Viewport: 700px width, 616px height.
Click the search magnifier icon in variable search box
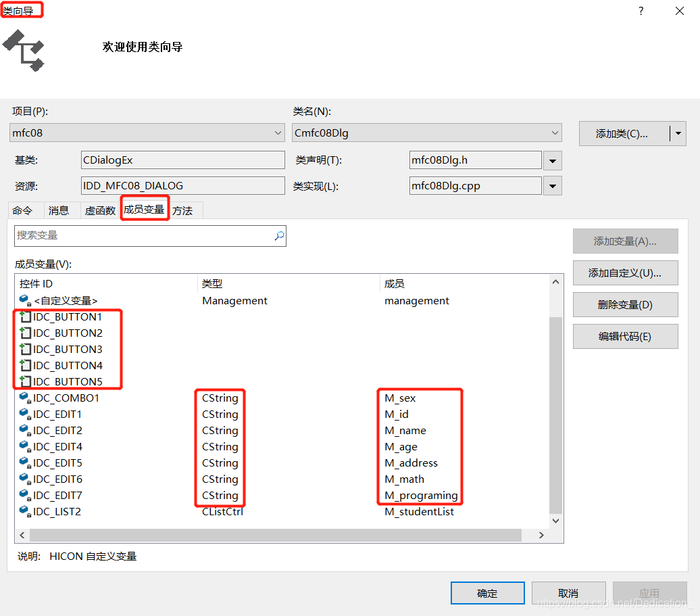click(279, 235)
